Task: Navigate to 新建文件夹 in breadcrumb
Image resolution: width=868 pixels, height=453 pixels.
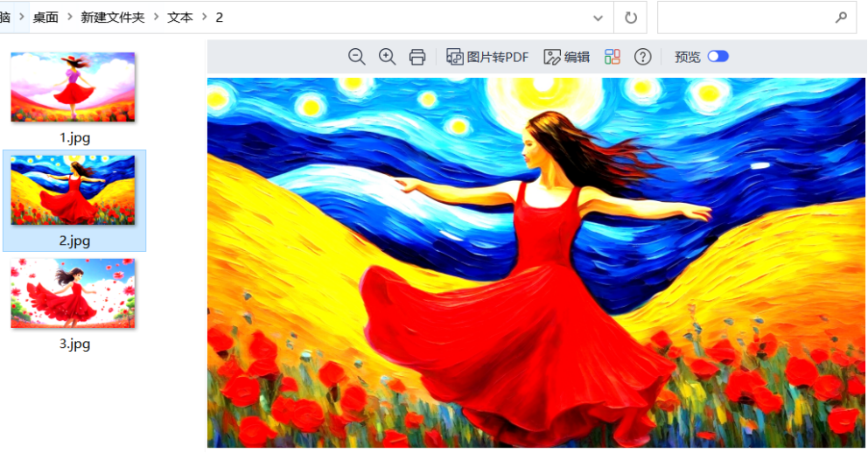Action: pos(112,17)
